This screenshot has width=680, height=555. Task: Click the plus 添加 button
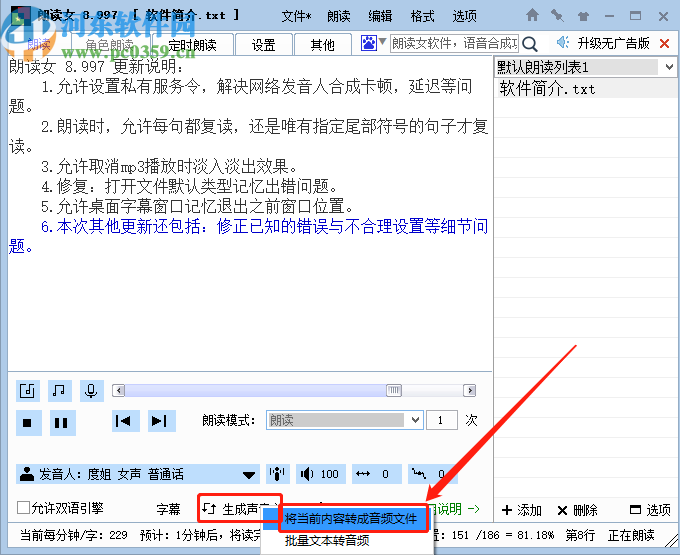click(x=521, y=510)
